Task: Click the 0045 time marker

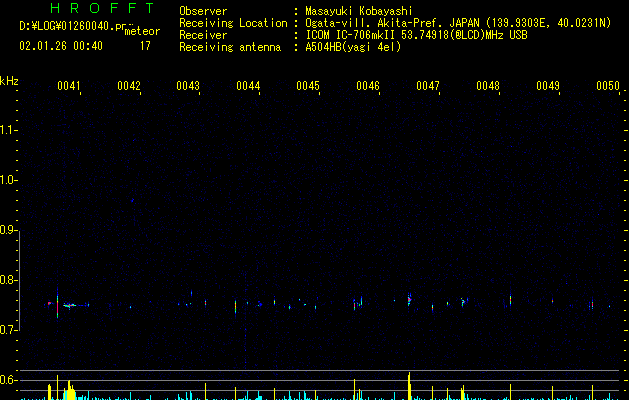Action: [308, 86]
